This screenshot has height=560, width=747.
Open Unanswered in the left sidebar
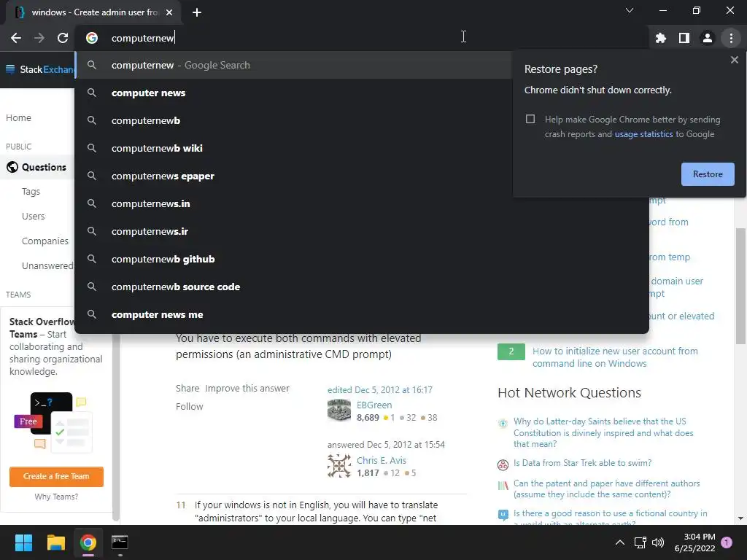coord(47,265)
